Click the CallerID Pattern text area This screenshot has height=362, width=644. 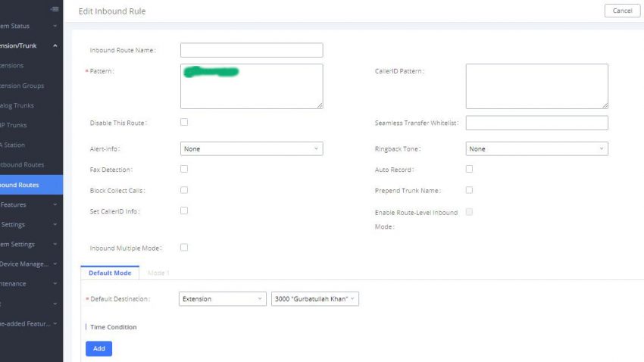click(536, 86)
